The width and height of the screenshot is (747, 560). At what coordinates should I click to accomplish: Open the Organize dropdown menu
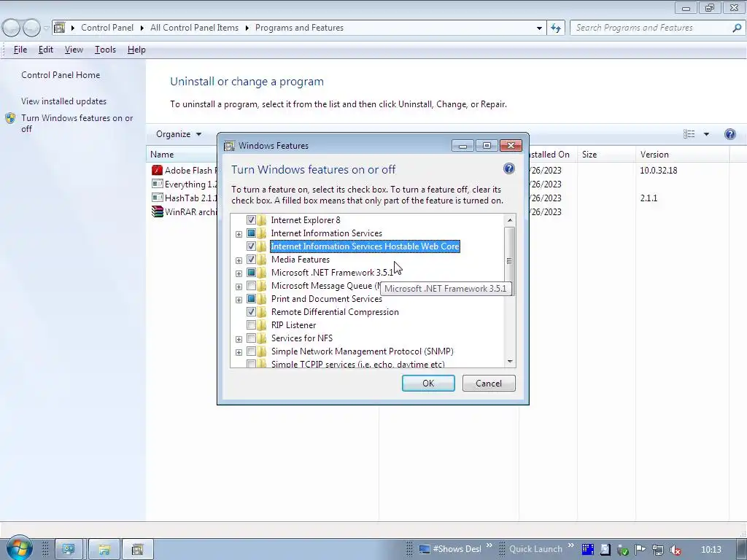click(179, 134)
